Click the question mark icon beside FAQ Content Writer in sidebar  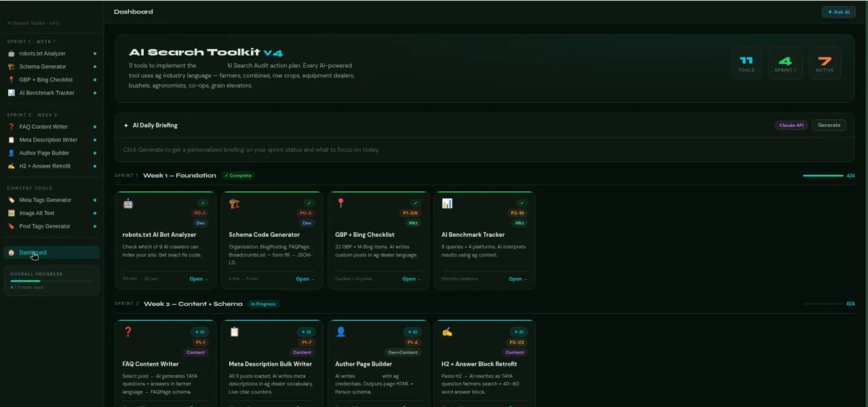click(x=11, y=127)
